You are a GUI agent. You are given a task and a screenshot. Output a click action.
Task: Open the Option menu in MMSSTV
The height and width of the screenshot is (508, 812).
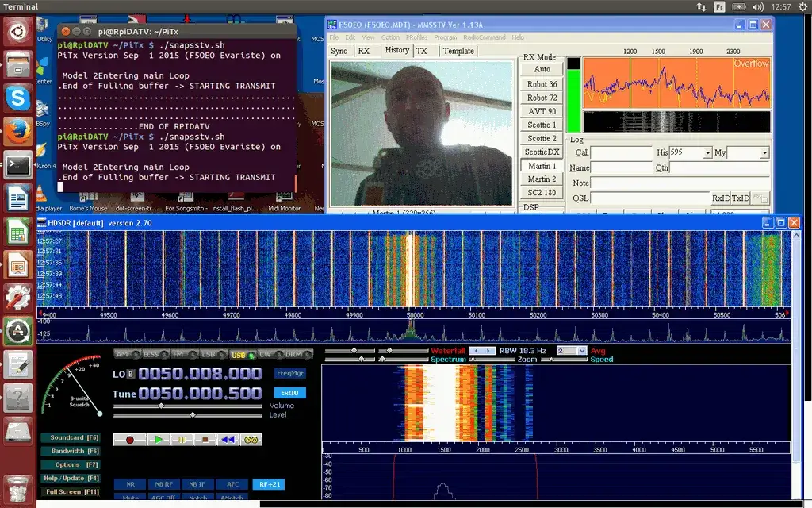click(x=389, y=37)
